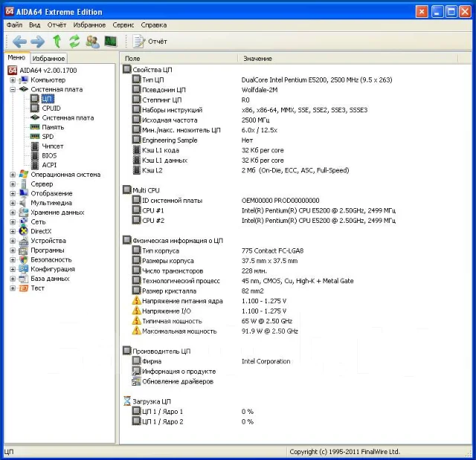Viewport: 476px width, 460px height.
Task: Go forward with the blue right arrow
Action: pos(38,41)
